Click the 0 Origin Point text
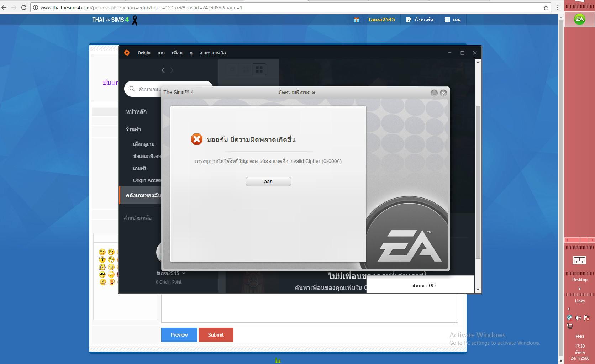The height and width of the screenshot is (364, 595). pos(169,282)
